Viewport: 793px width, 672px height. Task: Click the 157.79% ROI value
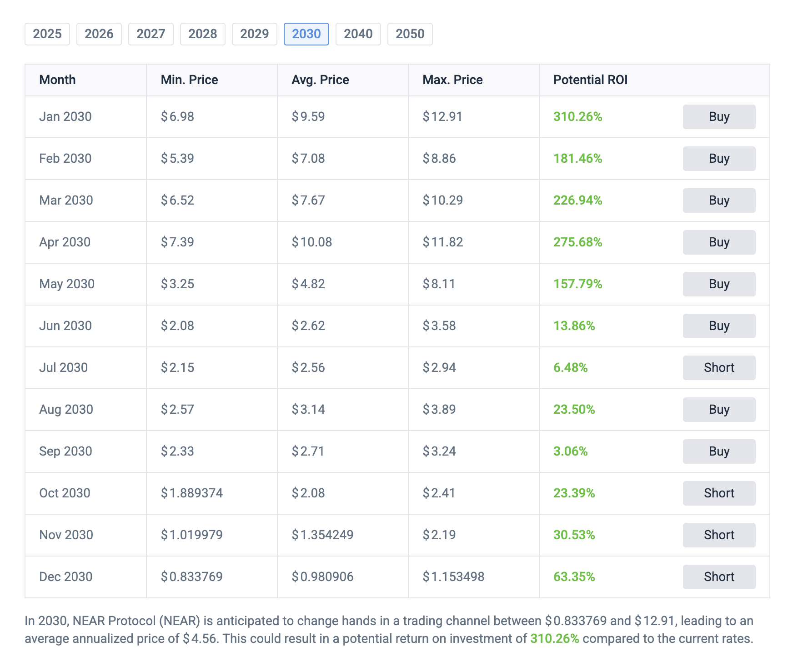(578, 284)
